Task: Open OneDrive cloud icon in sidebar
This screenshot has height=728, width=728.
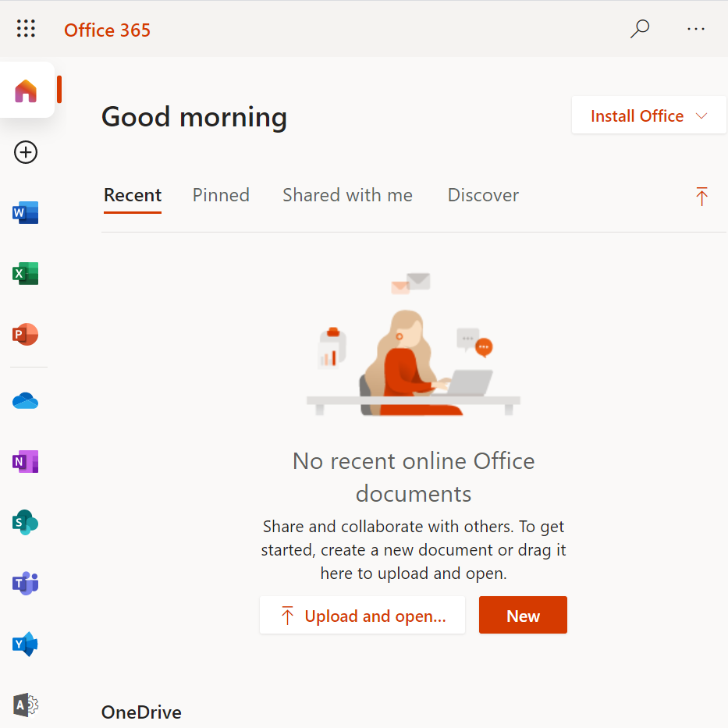Action: (26, 401)
